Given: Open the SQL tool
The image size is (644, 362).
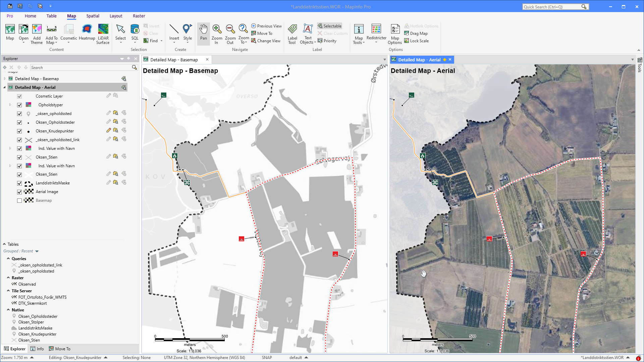Looking at the screenshot, I should (135, 34).
